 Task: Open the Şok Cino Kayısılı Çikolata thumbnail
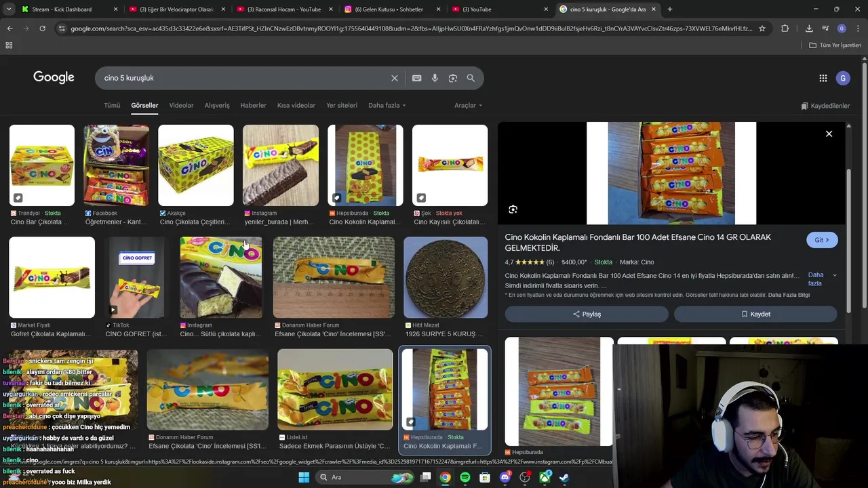tap(450, 165)
